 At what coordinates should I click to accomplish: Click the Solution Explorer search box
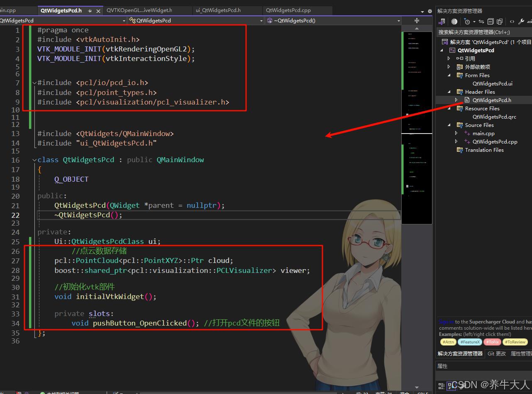point(484,32)
